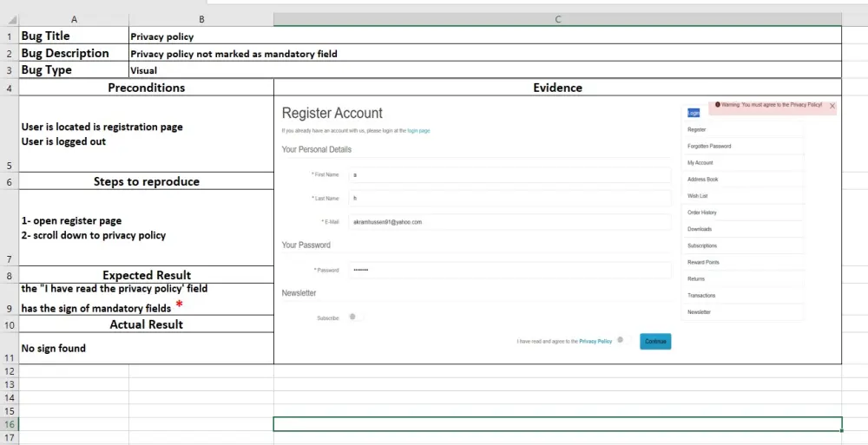Select the 'Bug Type' cell
The width and height of the screenshot is (868, 445).
pos(74,70)
